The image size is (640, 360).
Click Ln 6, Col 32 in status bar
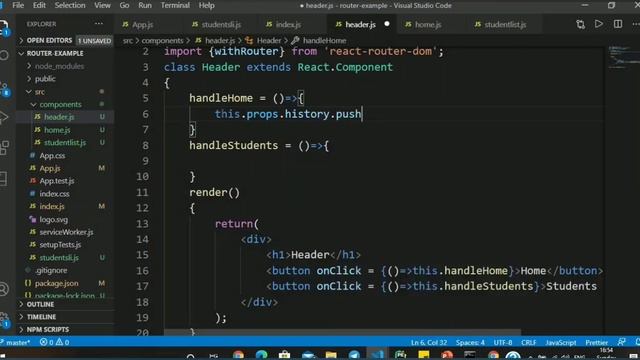(x=429, y=342)
